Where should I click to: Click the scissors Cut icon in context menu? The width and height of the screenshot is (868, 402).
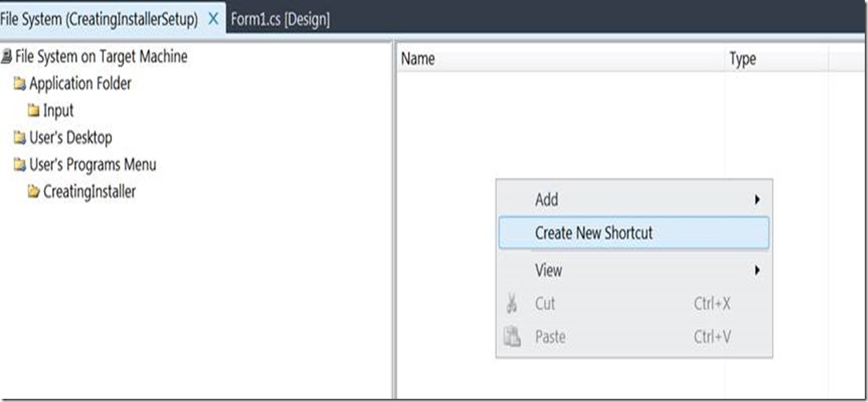(x=512, y=304)
